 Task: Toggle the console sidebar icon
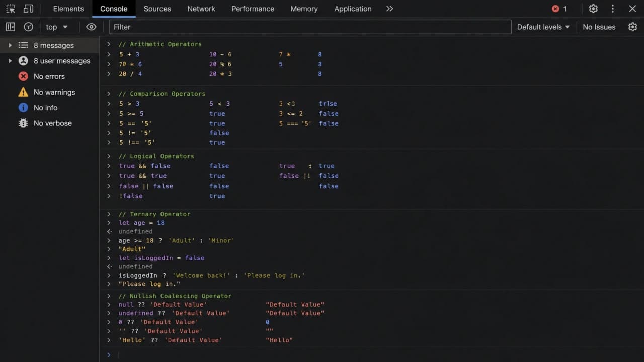click(11, 27)
